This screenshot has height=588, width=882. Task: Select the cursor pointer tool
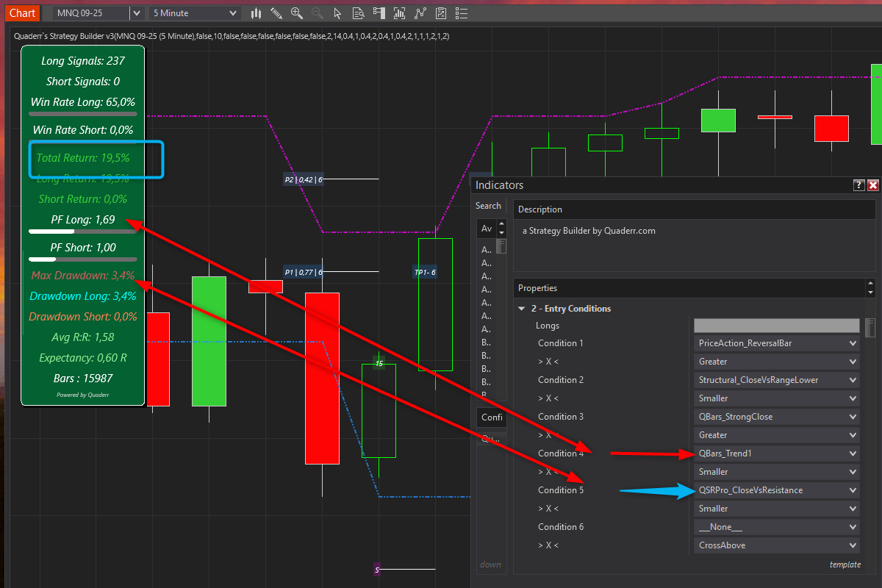pyautogui.click(x=337, y=13)
